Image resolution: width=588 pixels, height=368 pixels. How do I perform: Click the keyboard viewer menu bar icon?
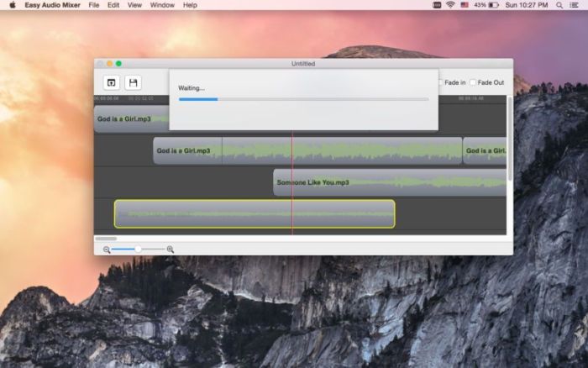point(437,5)
